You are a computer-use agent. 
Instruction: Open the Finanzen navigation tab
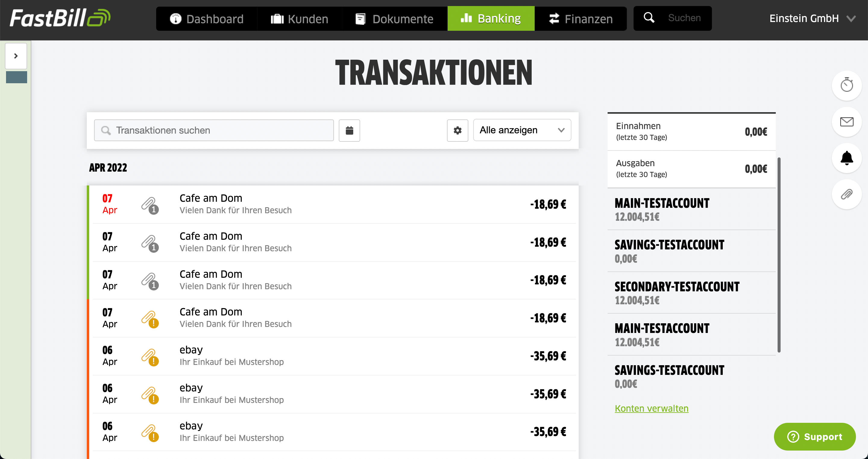[x=580, y=19]
